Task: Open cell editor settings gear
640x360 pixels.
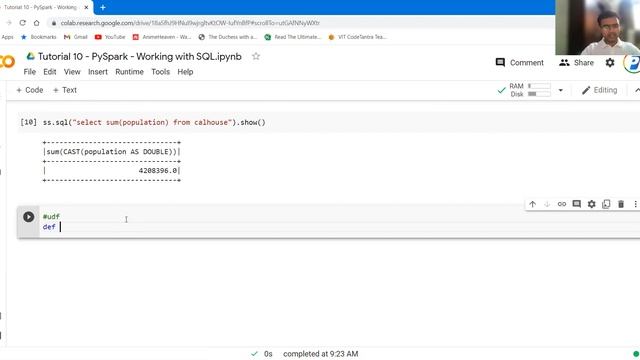Action: [x=591, y=204]
